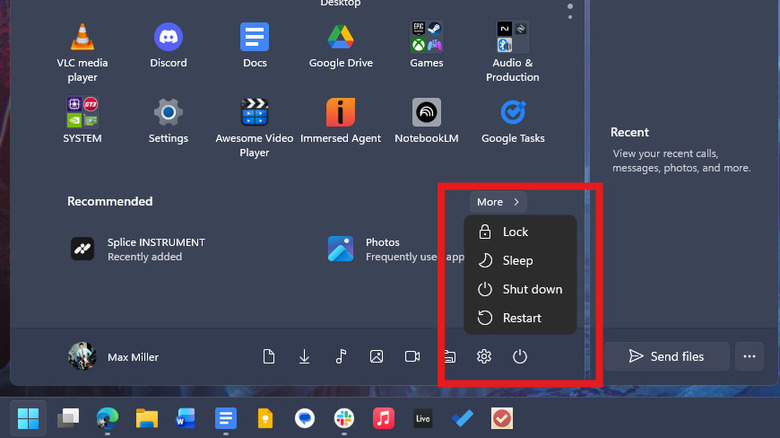Open Settings via bottom gear icon
This screenshot has width=780, height=438.
[x=484, y=356]
